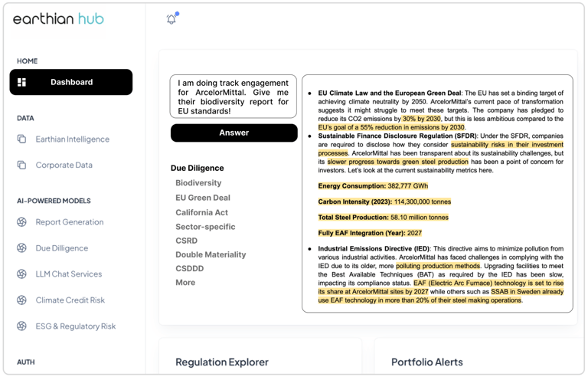Viewport: 588px width, 377px height.
Task: Click the Total Steel Production line
Action: click(x=384, y=218)
